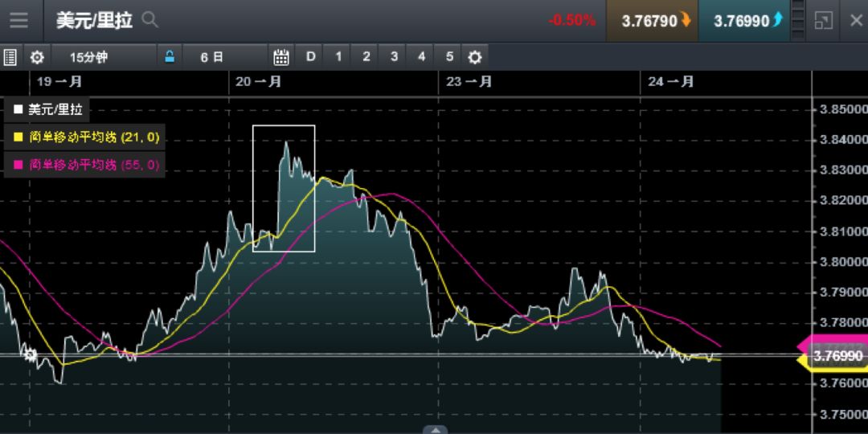
Task: Click the white 美元/里拉 legend swatch
Action: [x=18, y=109]
